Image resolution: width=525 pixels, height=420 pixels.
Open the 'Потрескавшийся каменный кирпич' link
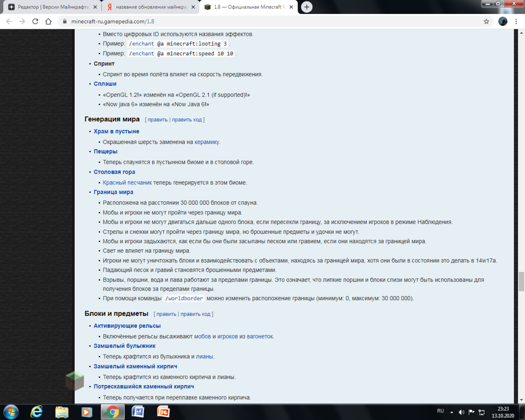tap(143, 386)
